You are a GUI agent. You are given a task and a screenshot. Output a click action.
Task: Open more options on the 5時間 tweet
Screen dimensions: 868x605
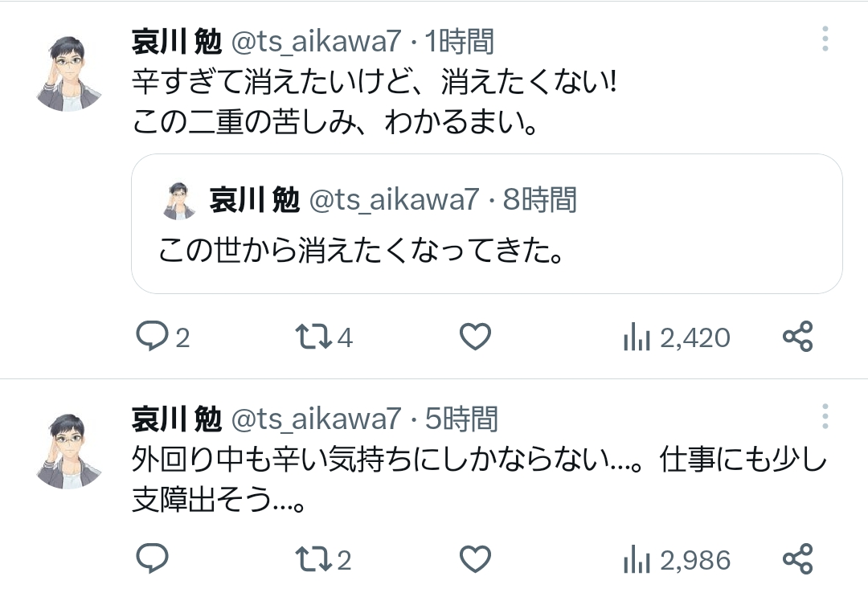(x=825, y=416)
